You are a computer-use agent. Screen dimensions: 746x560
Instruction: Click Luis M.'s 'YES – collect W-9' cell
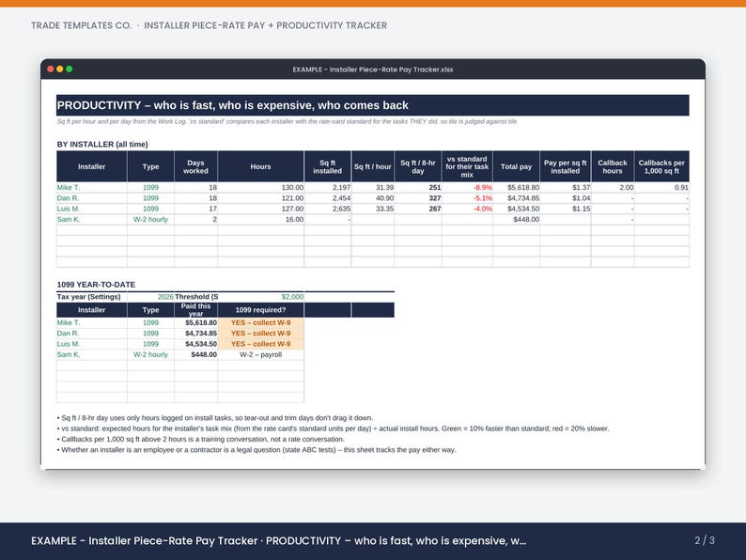[x=260, y=344]
